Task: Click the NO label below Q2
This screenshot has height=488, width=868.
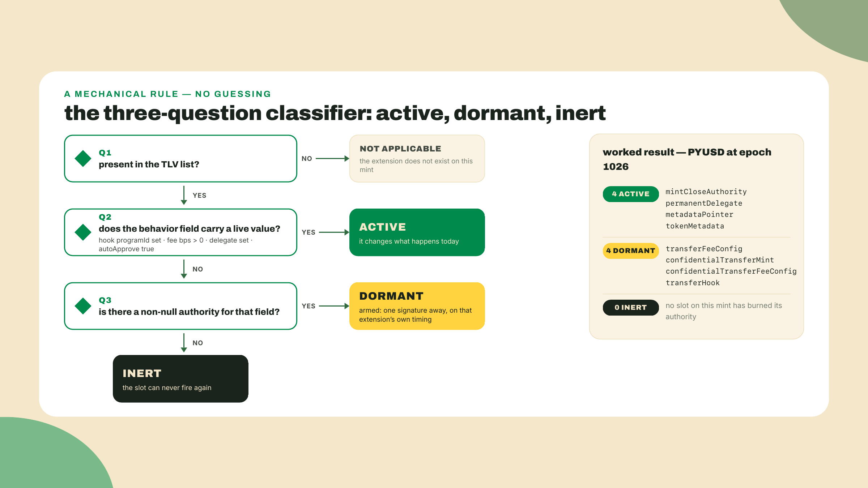Action: [x=197, y=269]
